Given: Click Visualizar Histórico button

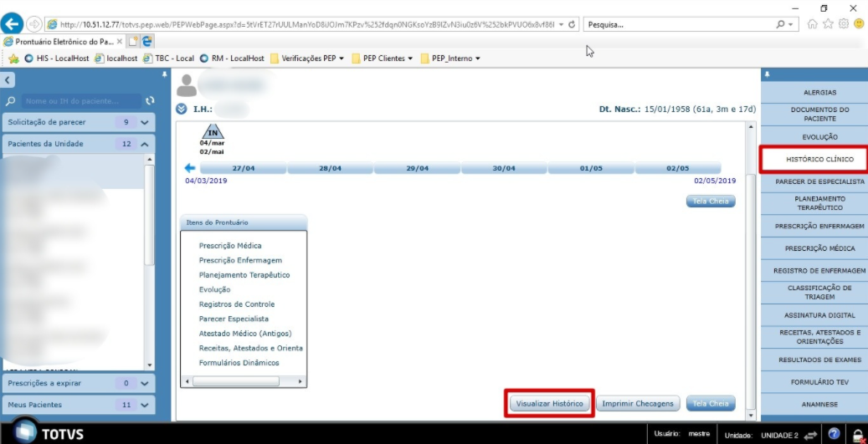Looking at the screenshot, I should pyautogui.click(x=549, y=404).
